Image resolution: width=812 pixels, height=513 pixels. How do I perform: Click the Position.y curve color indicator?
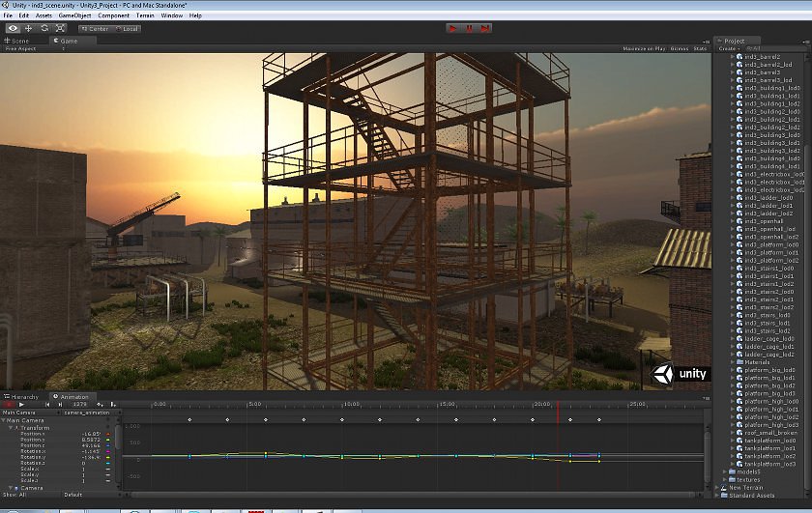click(x=107, y=440)
